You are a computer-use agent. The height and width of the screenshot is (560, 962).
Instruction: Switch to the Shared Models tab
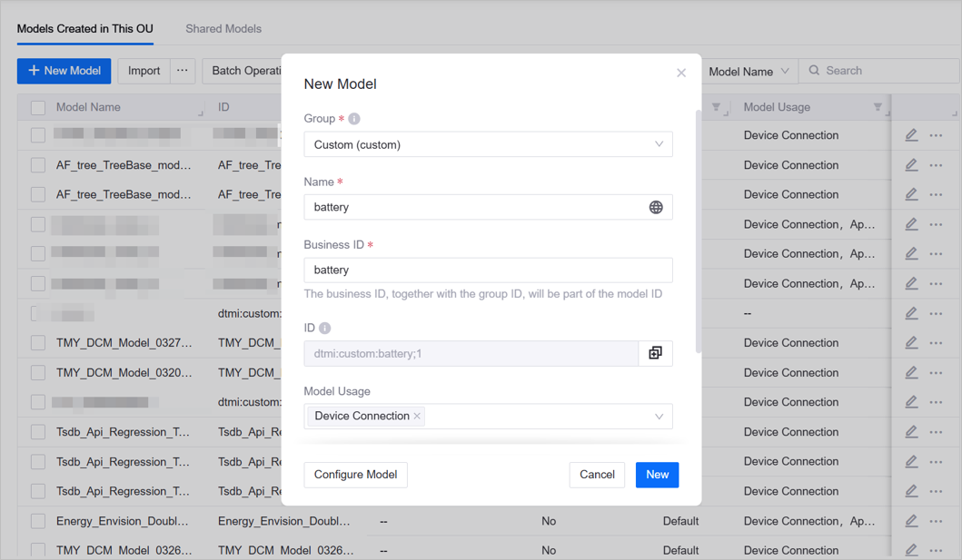[223, 29]
